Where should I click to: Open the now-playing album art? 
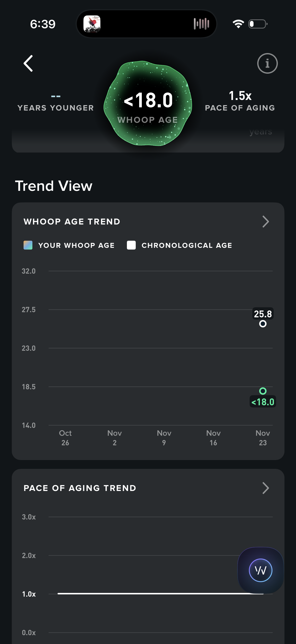[92, 24]
